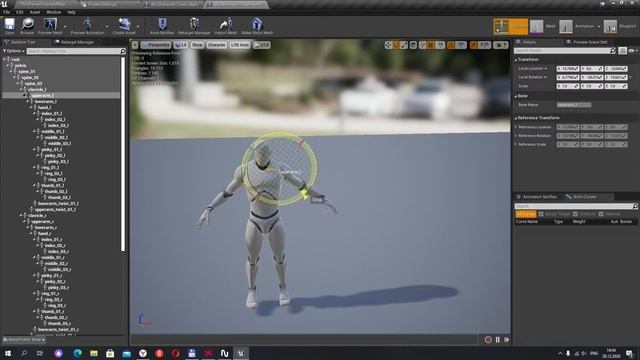Switch to Skeleton editor mode icon
The image size is (640, 360).
coord(502,27)
